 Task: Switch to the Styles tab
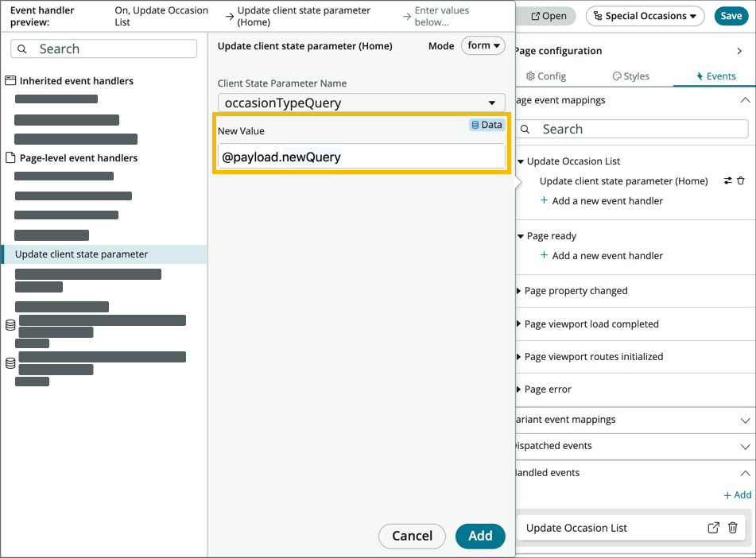(631, 76)
